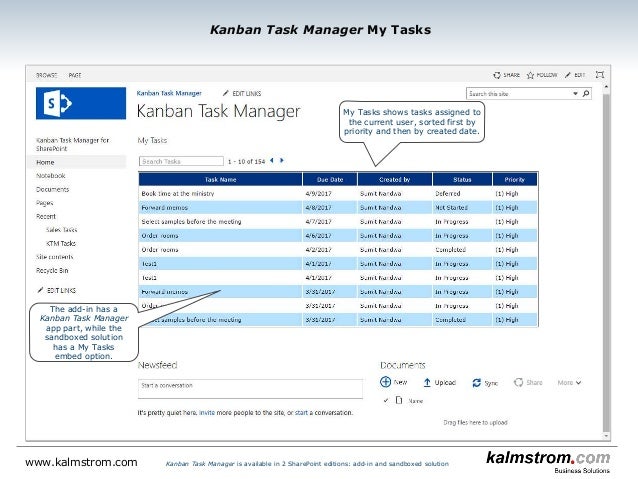The image size is (638, 479).
Task: Open Site contents link
Action: (x=55, y=257)
